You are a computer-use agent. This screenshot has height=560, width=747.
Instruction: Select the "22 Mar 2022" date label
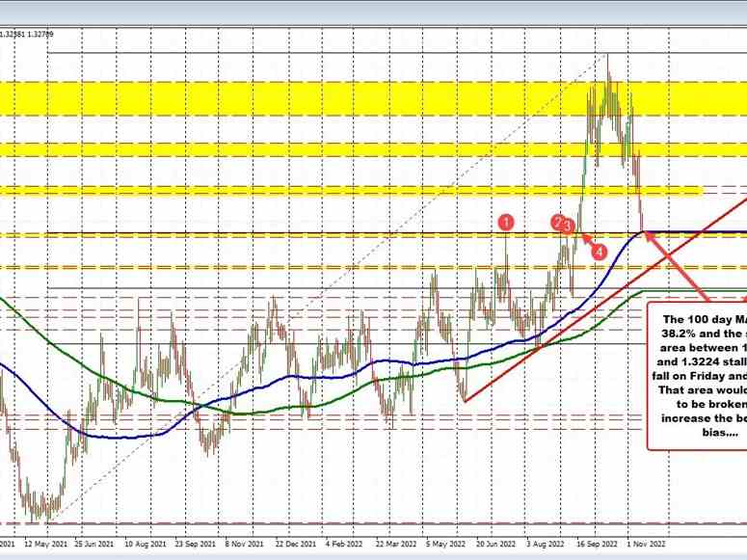tap(395, 544)
